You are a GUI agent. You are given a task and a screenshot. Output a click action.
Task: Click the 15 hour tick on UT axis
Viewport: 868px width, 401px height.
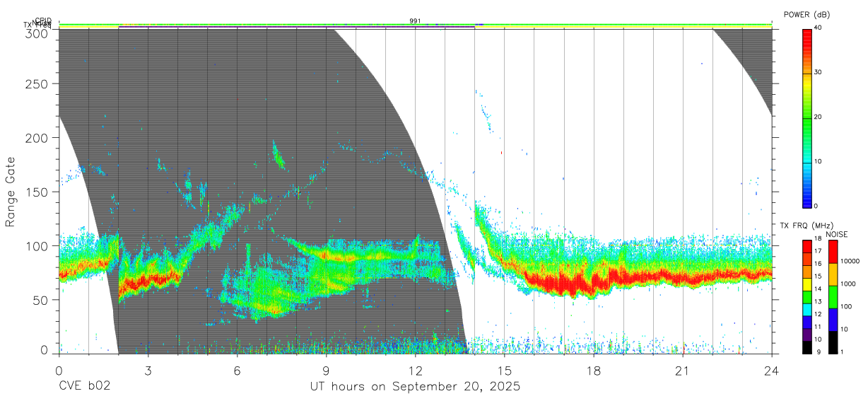pyautogui.click(x=505, y=371)
